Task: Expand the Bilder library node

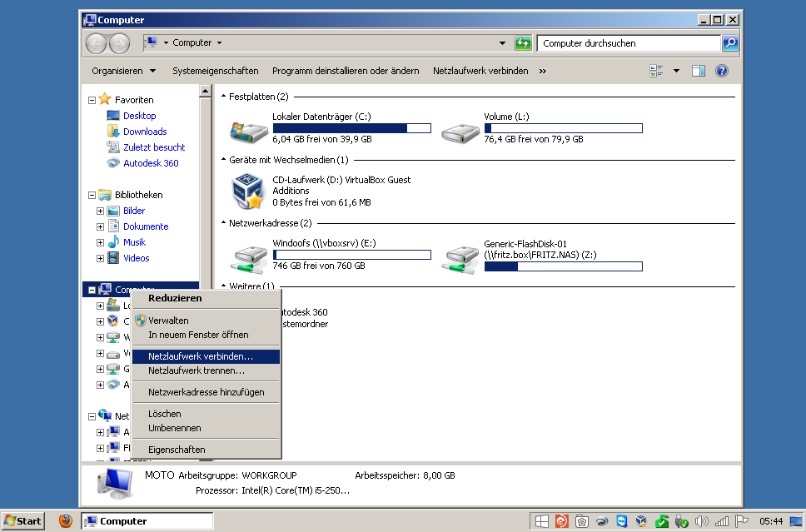Action: [x=100, y=211]
